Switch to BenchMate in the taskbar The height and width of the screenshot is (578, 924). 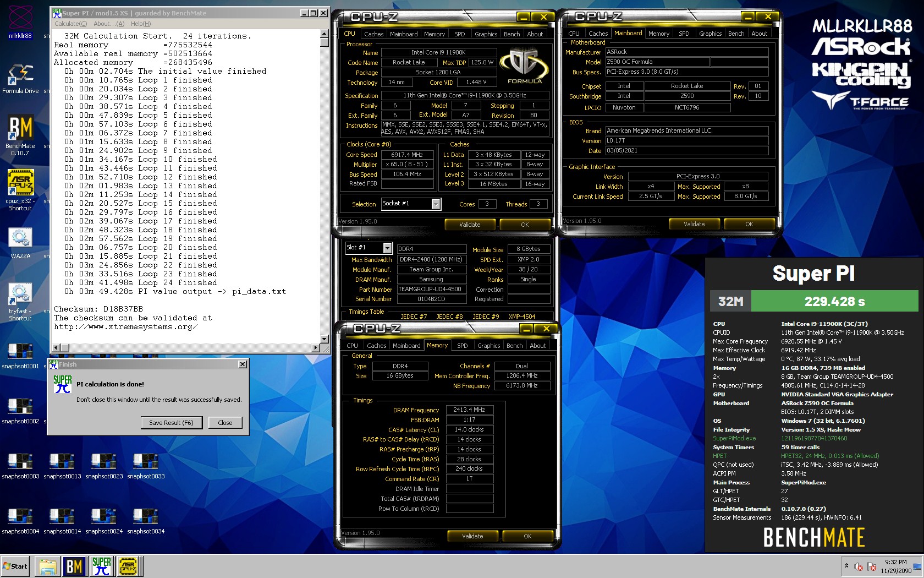pyautogui.click(x=74, y=566)
